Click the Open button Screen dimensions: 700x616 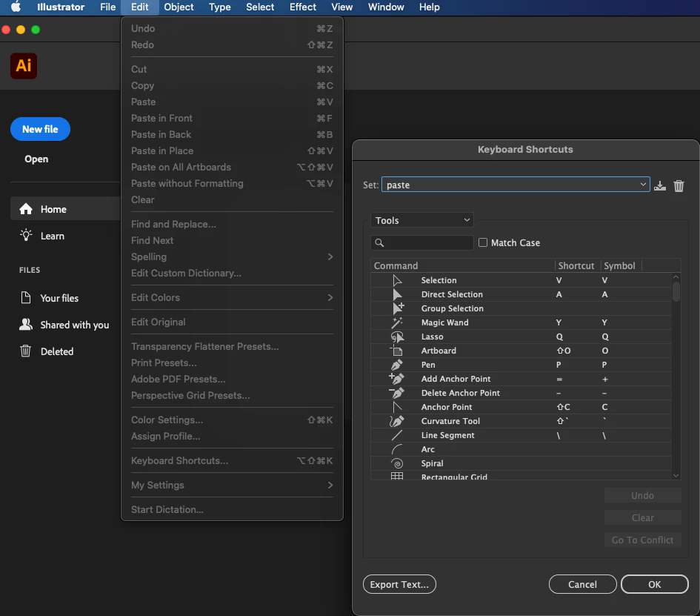click(36, 159)
